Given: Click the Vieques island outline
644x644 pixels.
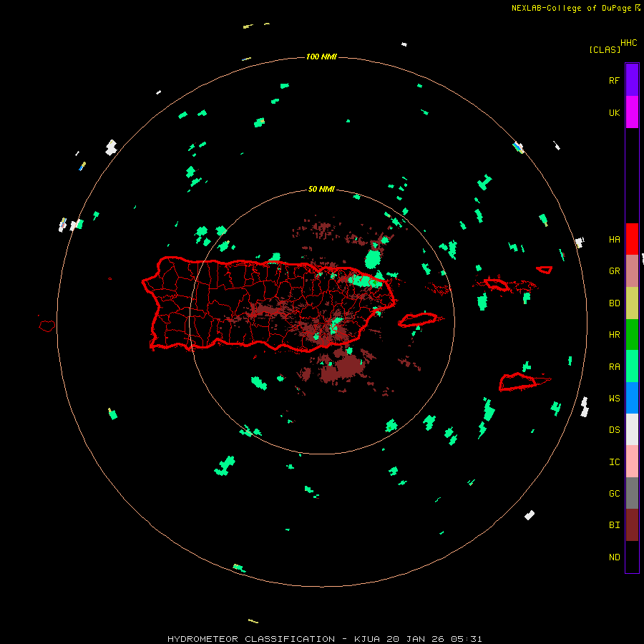Looking at the screenshot, I should point(418,320).
